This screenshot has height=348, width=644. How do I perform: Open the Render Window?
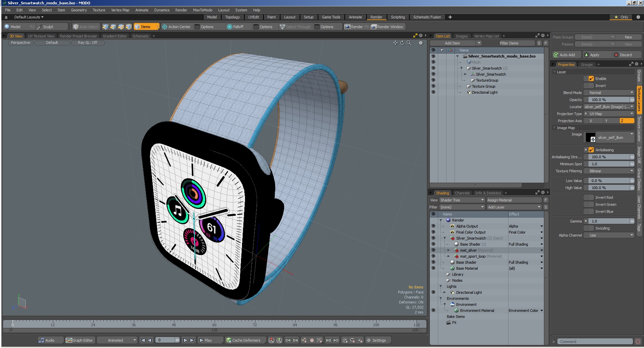[x=388, y=27]
